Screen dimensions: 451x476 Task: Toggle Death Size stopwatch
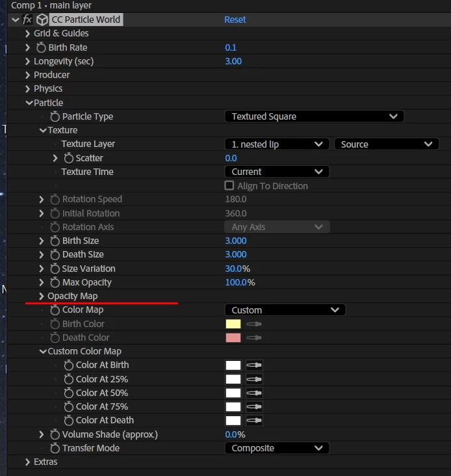[x=55, y=255]
